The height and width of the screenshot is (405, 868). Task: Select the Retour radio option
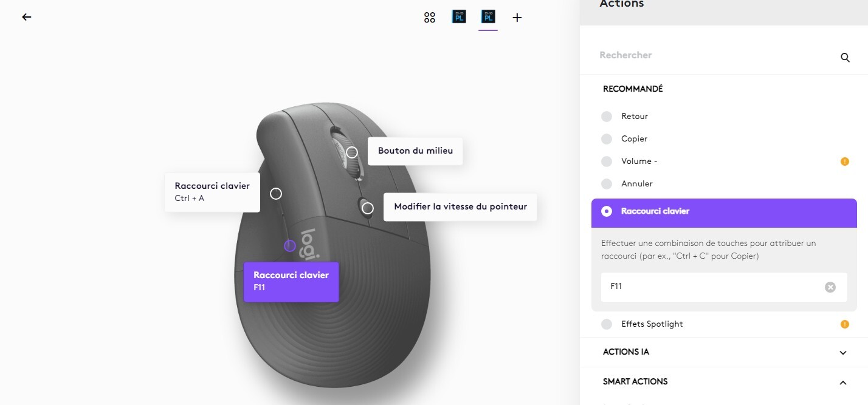tap(607, 117)
